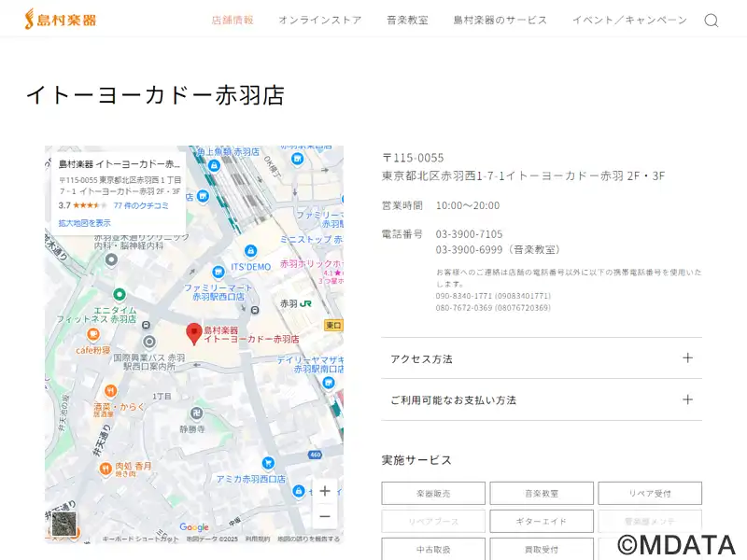This screenshot has width=747, height=560.
Task: Select the デイリーヤマザキ store pin
Action: tap(329, 383)
